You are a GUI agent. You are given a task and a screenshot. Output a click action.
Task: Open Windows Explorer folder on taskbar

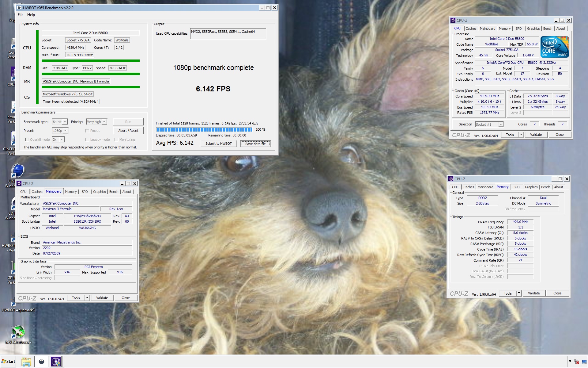[26, 362]
